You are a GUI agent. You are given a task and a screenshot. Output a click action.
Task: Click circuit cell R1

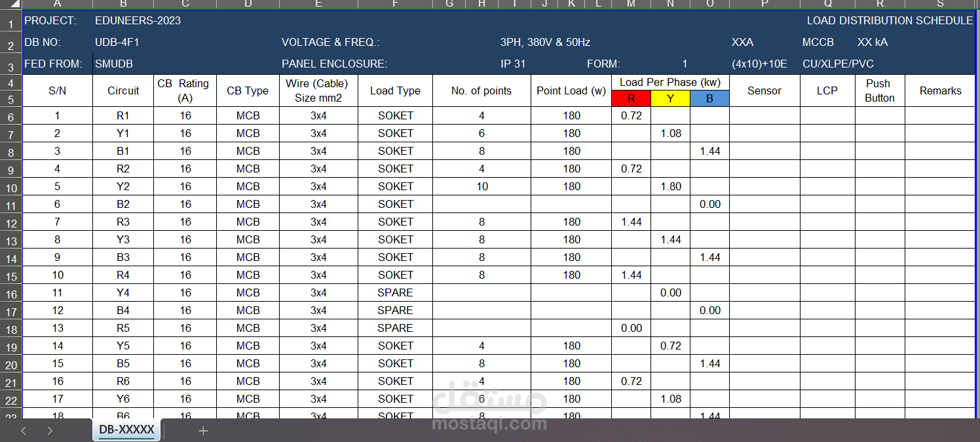coord(123,115)
